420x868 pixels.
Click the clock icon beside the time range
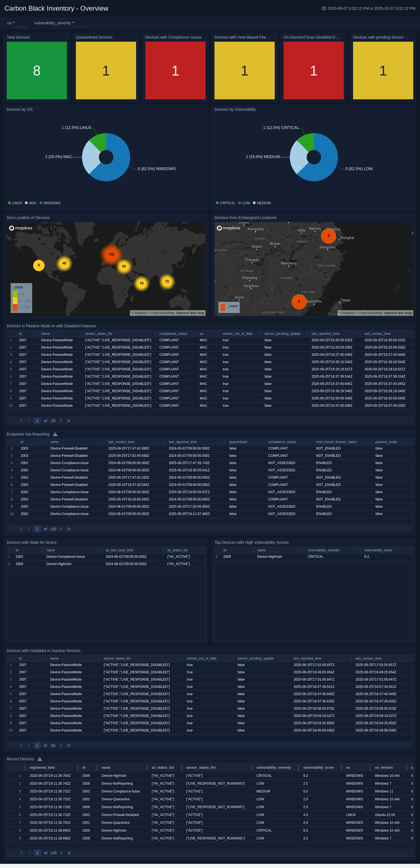tap(324, 8)
